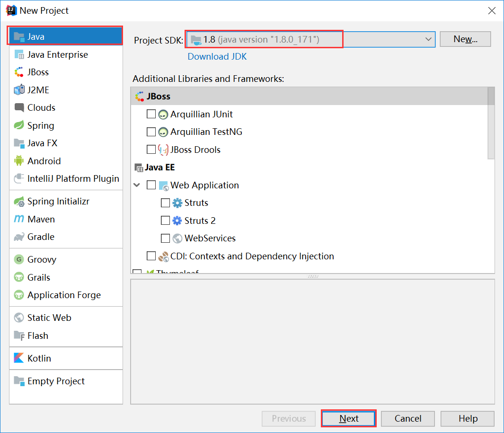Click the Struts gear icon
The width and height of the screenshot is (504, 433).
177,203
